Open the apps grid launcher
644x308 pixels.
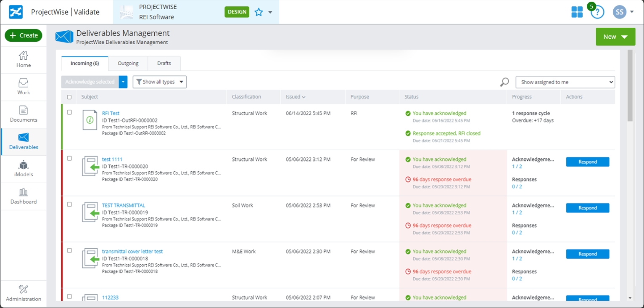577,12
